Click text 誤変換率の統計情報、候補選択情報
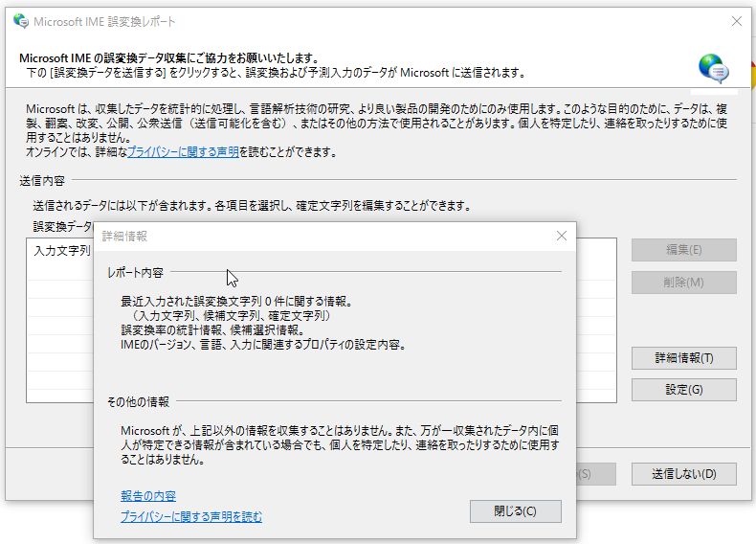The image size is (756, 544). point(212,330)
